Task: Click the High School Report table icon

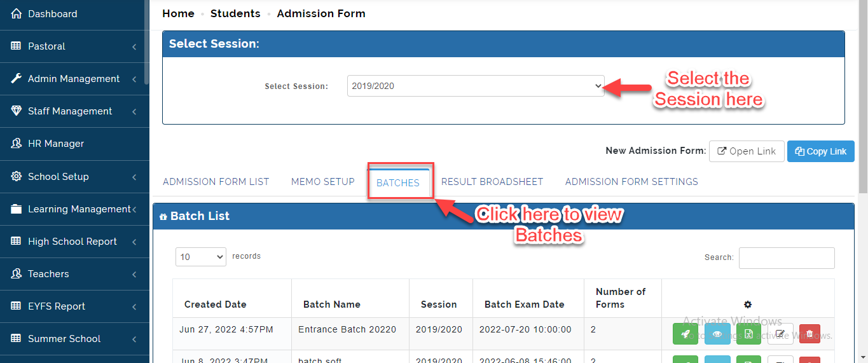Action: tap(17, 241)
